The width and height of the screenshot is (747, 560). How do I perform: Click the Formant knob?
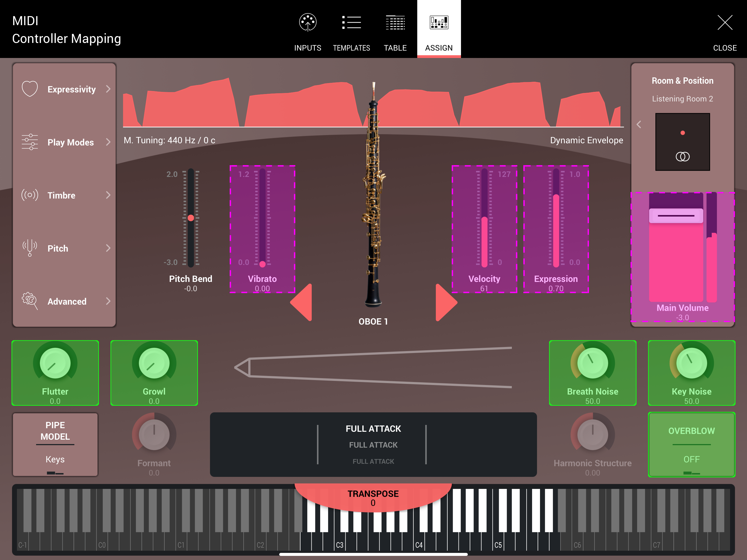coord(154,435)
